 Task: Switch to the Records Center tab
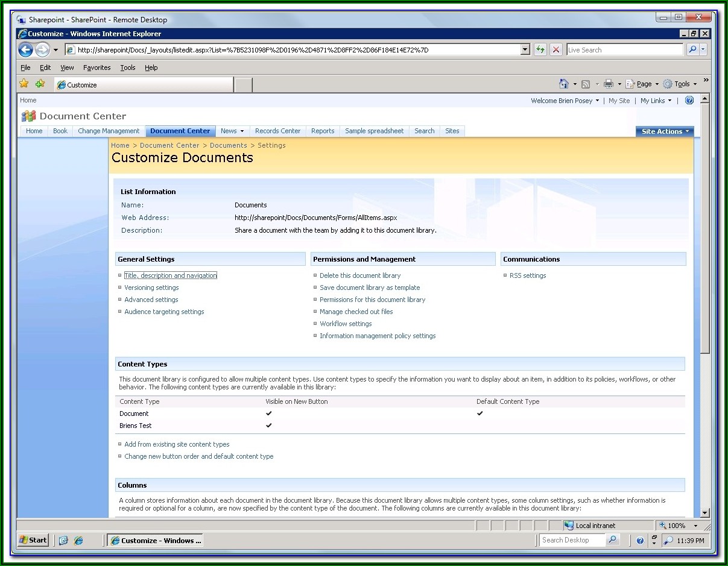(x=277, y=131)
